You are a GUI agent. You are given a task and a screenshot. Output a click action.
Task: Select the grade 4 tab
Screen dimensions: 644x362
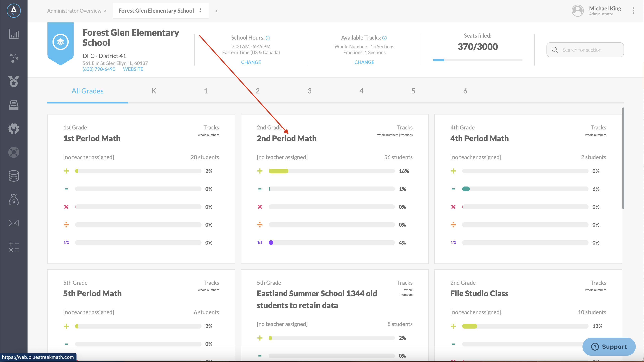[x=361, y=91]
